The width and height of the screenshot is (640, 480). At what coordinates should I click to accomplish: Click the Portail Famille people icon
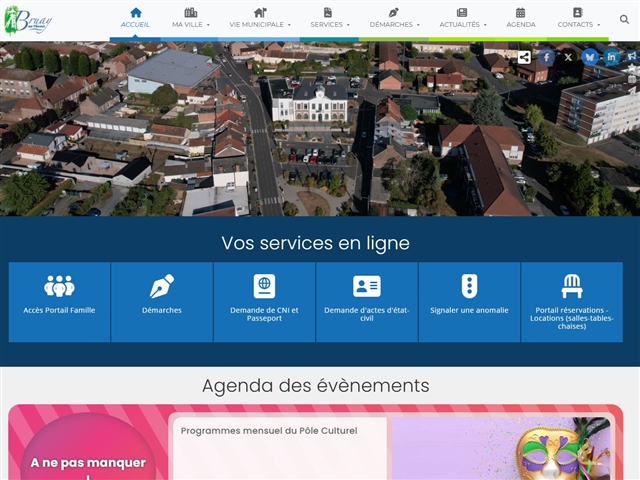coord(59,286)
